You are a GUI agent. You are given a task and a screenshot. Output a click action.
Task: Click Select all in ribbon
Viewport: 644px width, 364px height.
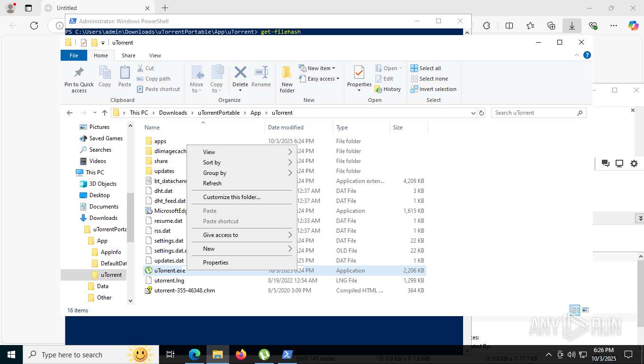[426, 68]
